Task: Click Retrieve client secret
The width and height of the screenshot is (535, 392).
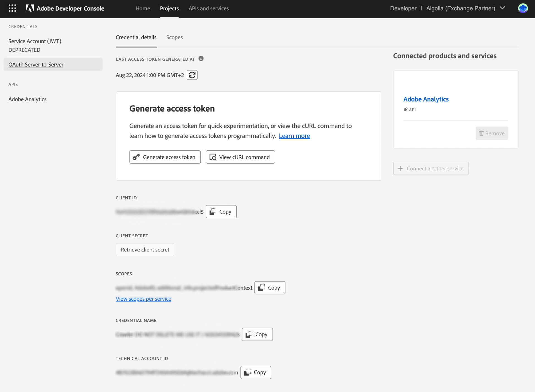Action: (x=145, y=250)
